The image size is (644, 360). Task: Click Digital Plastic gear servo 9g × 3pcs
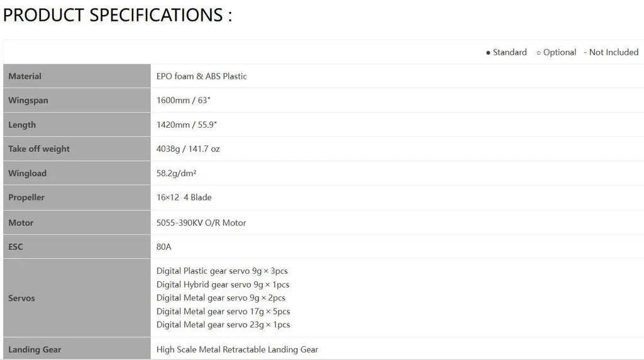pyautogui.click(x=222, y=271)
